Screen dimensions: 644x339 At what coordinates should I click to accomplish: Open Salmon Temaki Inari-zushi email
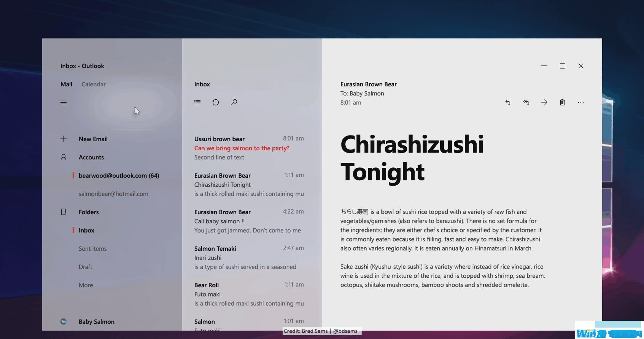249,258
